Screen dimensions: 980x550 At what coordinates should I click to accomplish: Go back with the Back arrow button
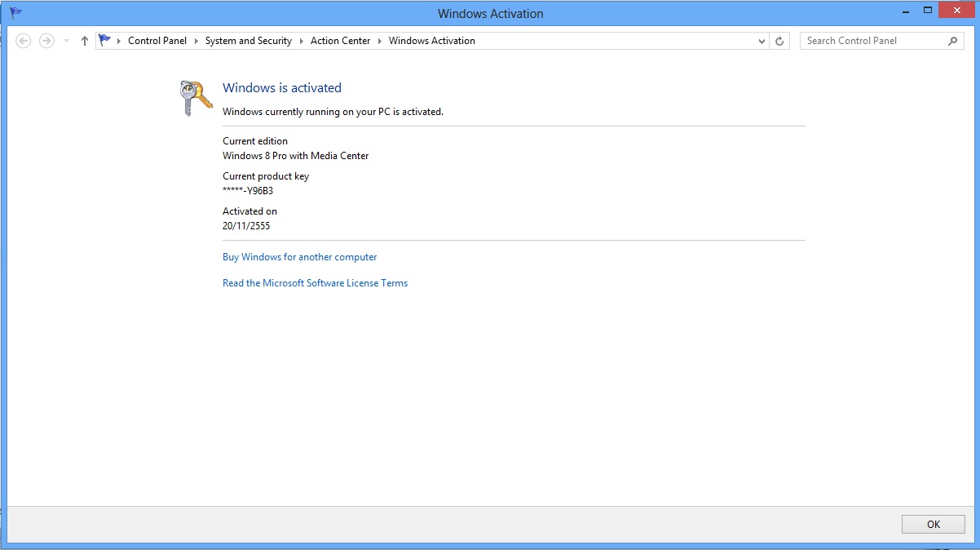24,41
